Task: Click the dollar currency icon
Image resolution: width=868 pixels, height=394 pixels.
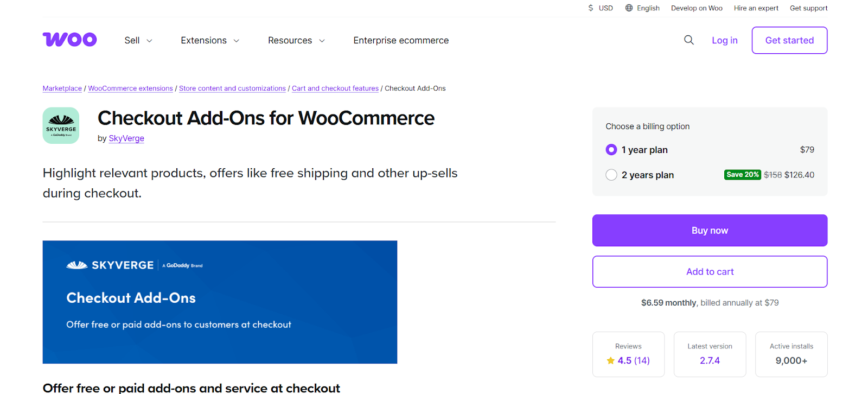Action: coord(591,8)
